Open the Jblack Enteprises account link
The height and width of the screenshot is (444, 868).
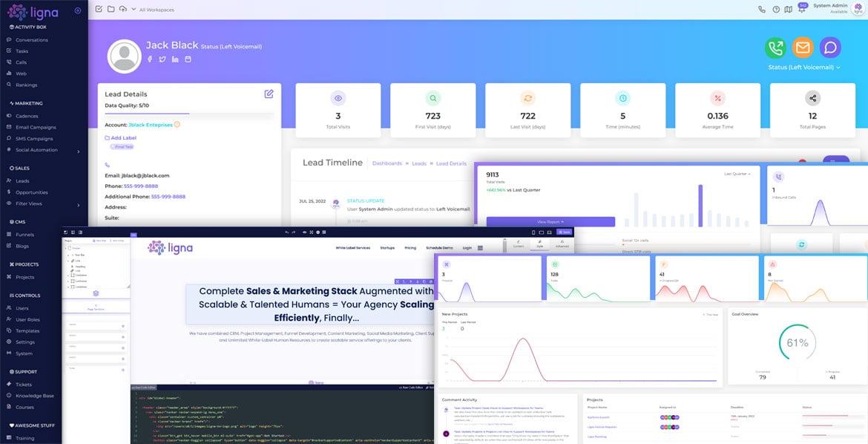coord(151,125)
